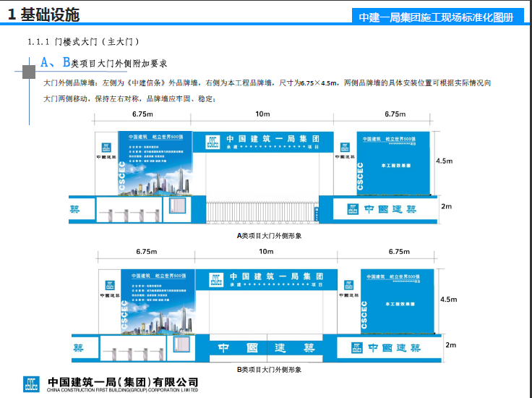Click the CSCEC logo in the page footer
The image size is (532, 398).
point(31,384)
